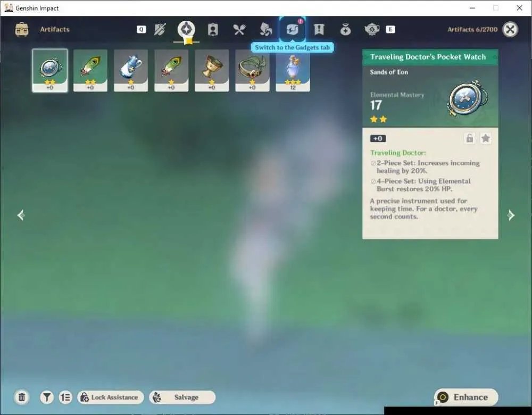Click the +0 level badge in details panel
The image size is (532, 415).
click(378, 138)
